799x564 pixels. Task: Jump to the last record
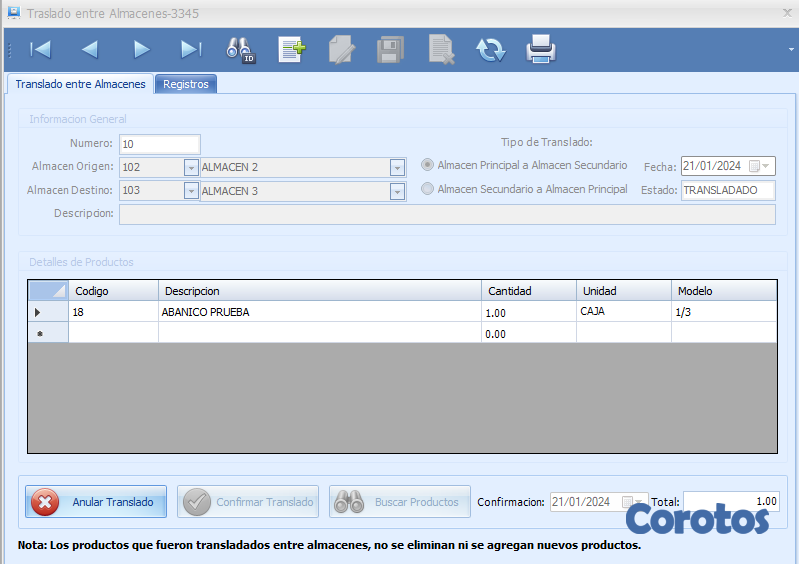[191, 49]
